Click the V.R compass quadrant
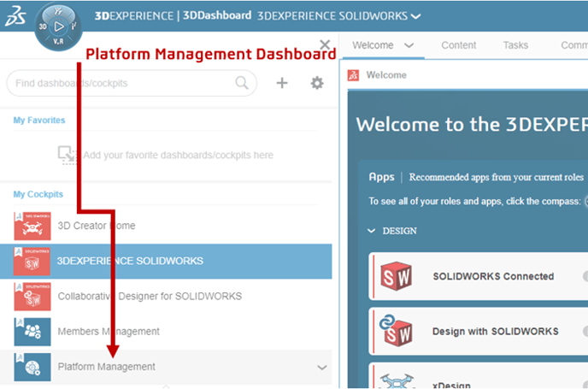The height and width of the screenshot is (389, 588). (58, 42)
